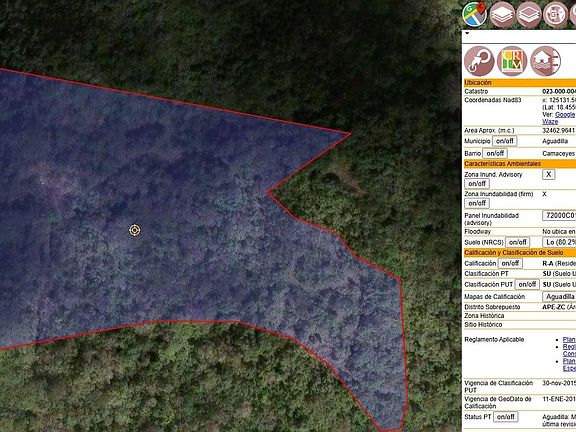Screen dimensions: 576x432
Task: Click the second stacked layers icon
Action: click(529, 15)
